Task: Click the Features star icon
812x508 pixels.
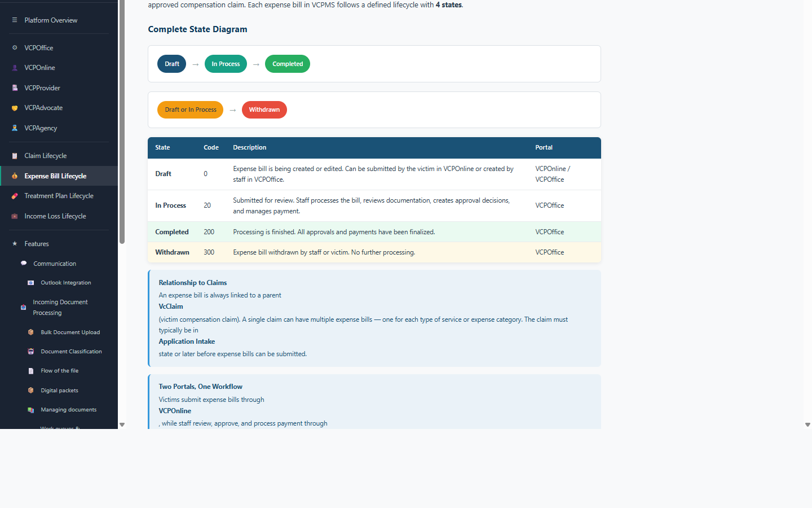Action: (x=14, y=243)
